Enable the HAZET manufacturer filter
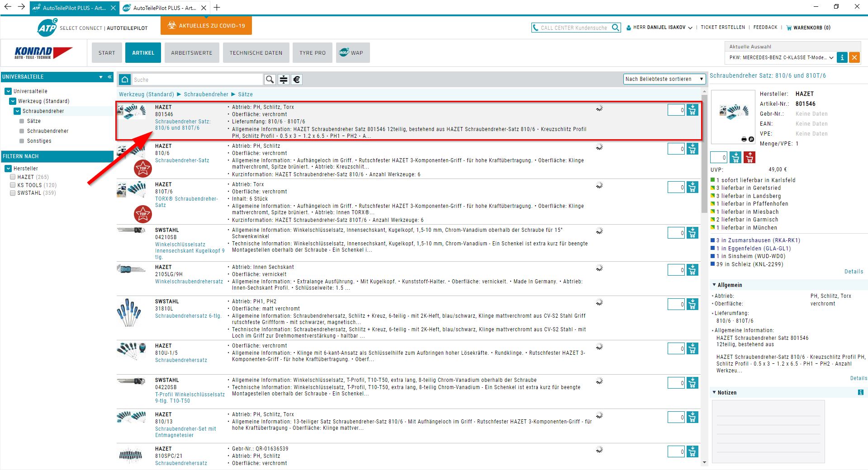The image size is (868, 470). tap(13, 177)
